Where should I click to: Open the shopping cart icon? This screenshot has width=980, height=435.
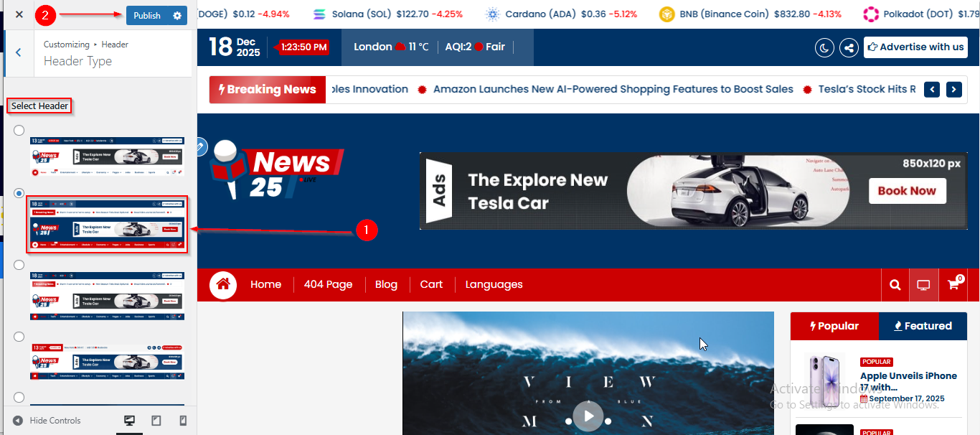pos(953,285)
